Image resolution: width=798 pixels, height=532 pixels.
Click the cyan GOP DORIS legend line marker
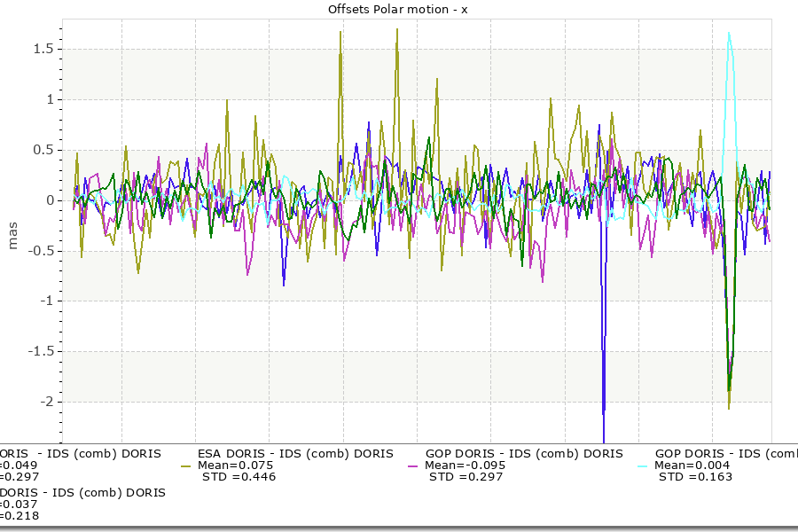pyautogui.click(x=643, y=465)
